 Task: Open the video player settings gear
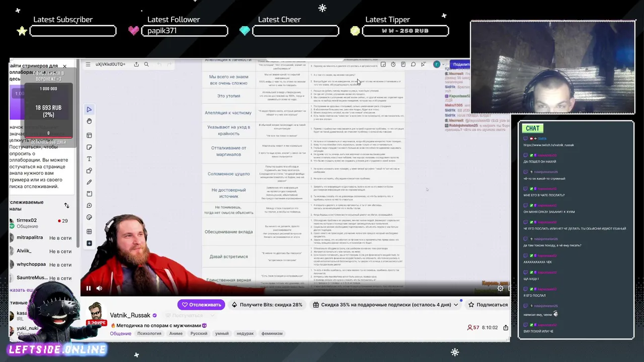(x=500, y=288)
